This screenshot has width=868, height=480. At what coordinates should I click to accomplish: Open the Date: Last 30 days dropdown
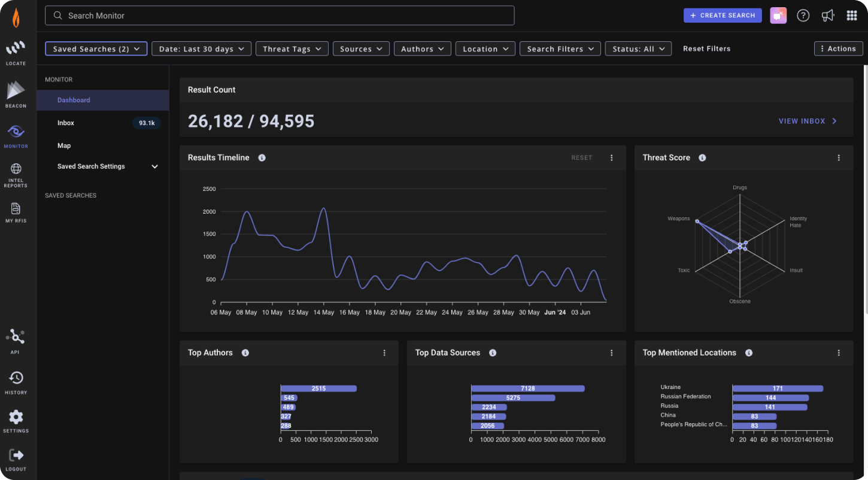click(201, 48)
